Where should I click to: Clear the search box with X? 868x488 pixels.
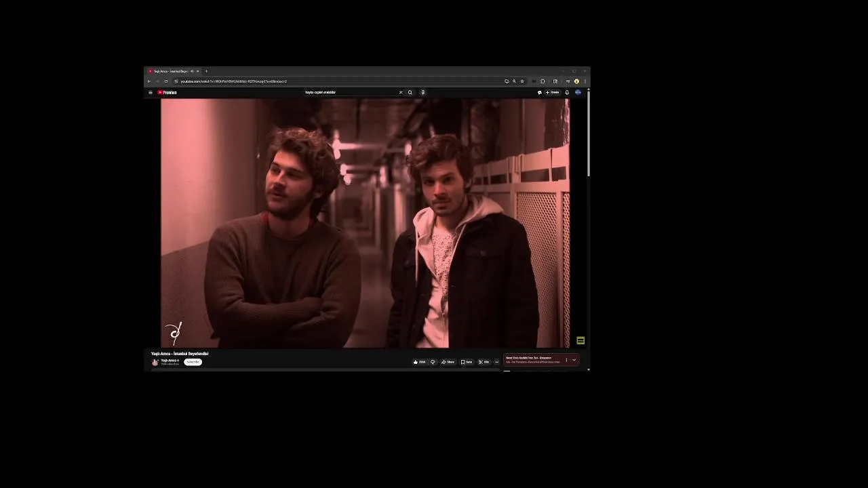(x=401, y=92)
